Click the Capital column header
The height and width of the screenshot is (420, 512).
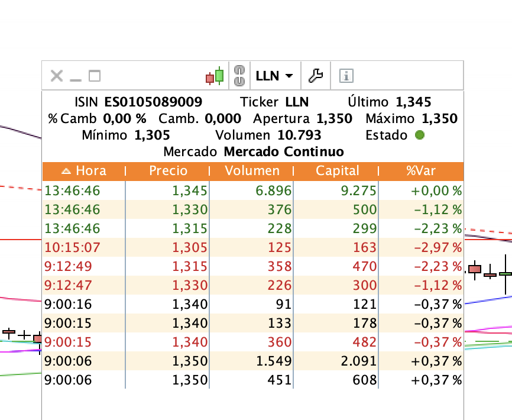pyautogui.click(x=337, y=172)
